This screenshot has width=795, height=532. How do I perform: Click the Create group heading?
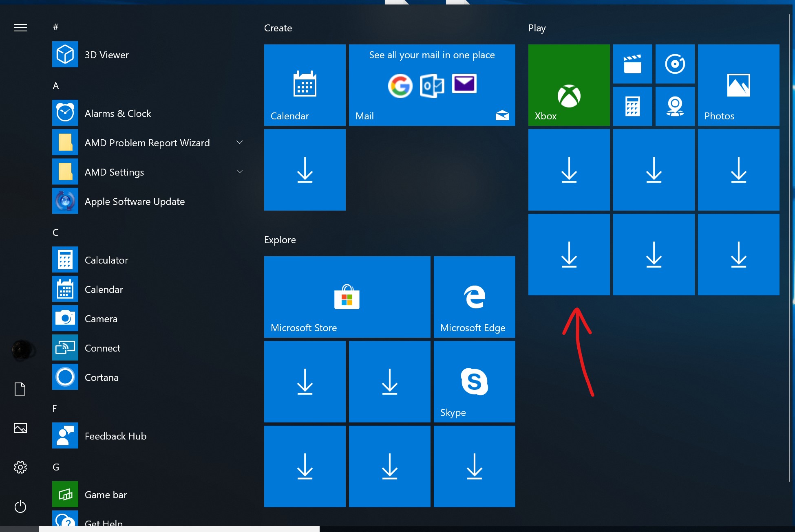(x=278, y=28)
